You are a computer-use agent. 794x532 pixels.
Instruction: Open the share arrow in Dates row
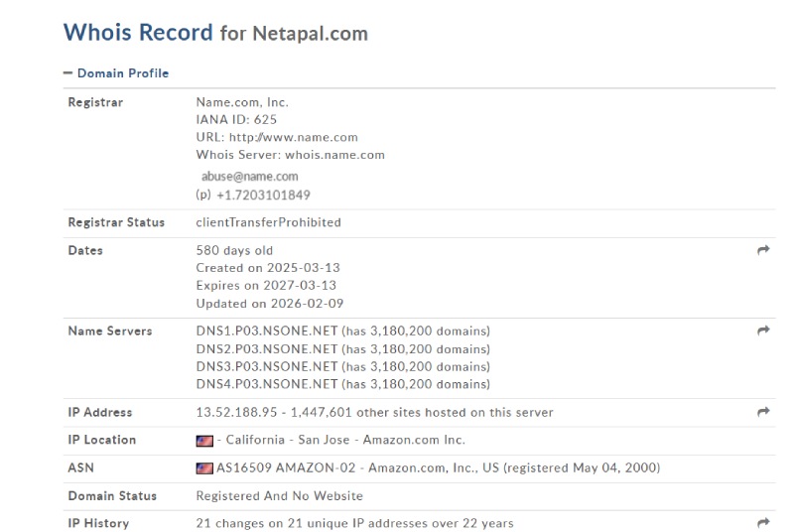[763, 249]
